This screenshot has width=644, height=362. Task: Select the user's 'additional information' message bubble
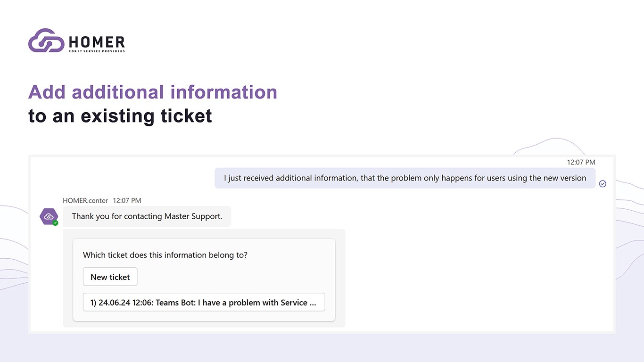click(405, 178)
